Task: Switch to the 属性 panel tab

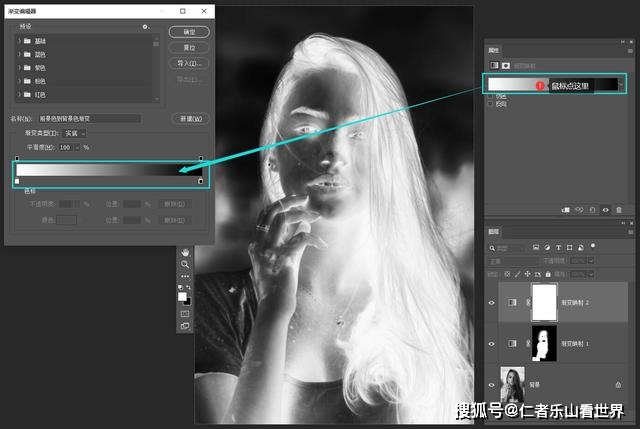Action: (493, 50)
